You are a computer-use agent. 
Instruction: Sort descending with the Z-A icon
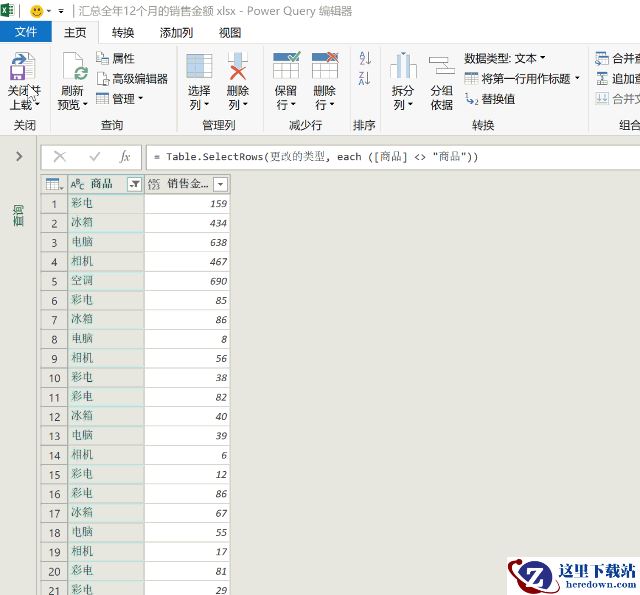tap(365, 78)
